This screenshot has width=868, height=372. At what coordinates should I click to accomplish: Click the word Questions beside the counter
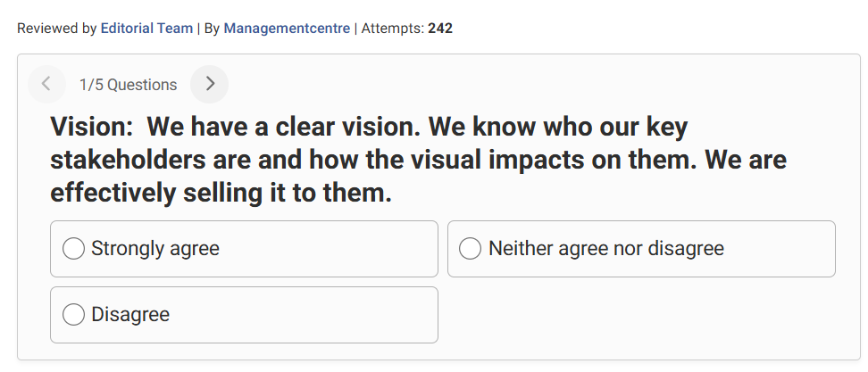(142, 85)
